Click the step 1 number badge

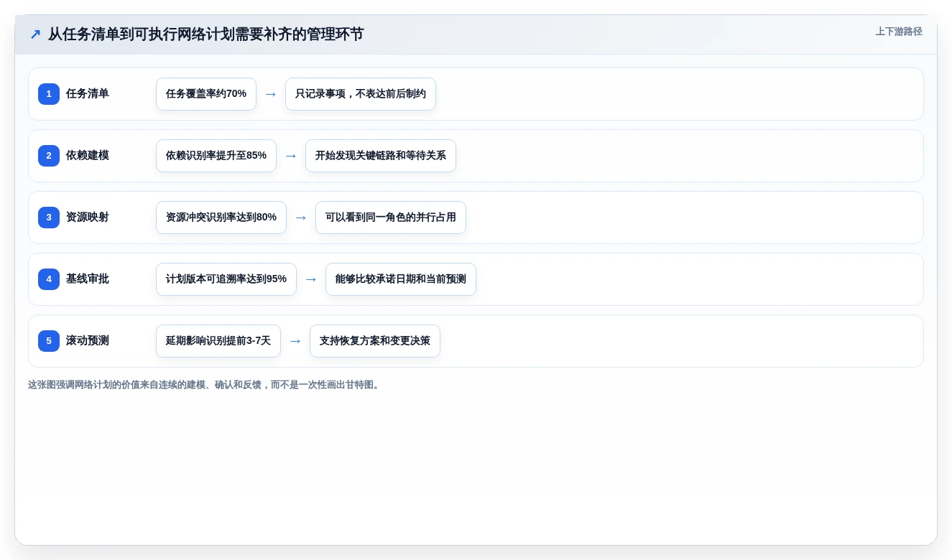49,94
